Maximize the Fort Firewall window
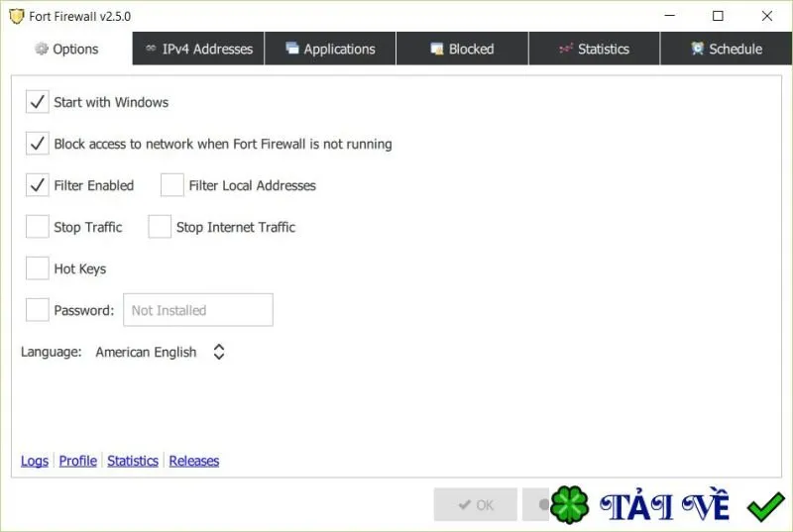The width and height of the screenshot is (793, 532). click(x=718, y=16)
